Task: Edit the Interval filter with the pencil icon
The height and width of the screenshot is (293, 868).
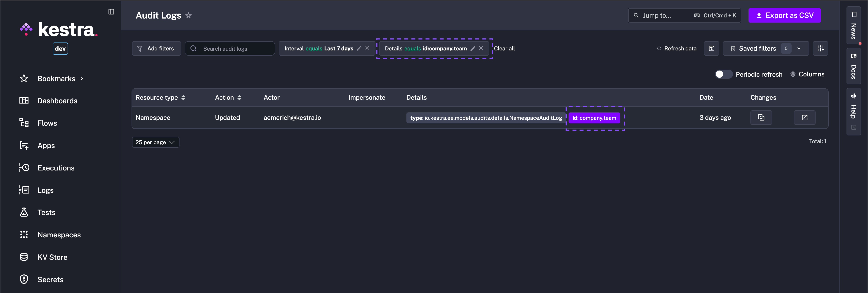Action: [359, 48]
